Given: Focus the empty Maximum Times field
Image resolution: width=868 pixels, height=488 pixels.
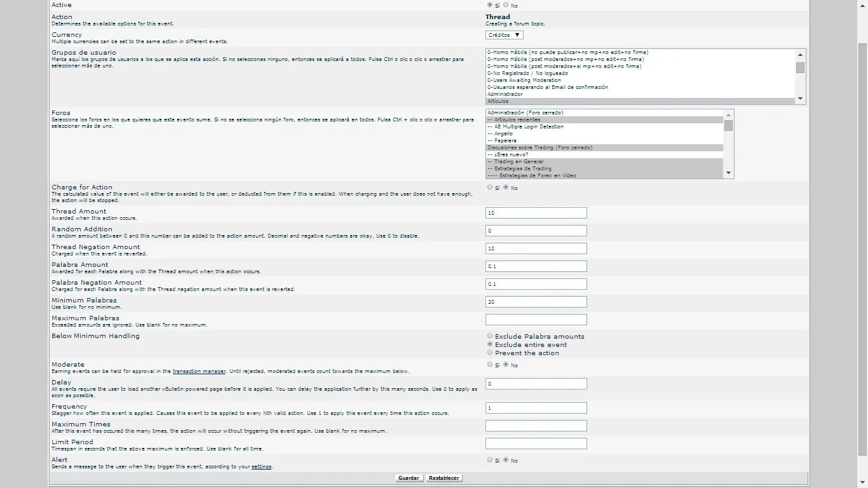Looking at the screenshot, I should point(536,426).
